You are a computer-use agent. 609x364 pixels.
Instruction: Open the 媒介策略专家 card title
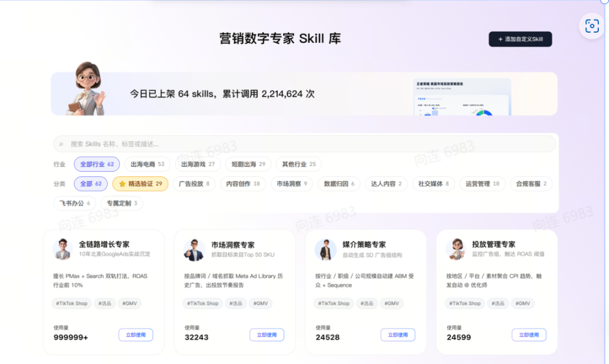(x=364, y=245)
